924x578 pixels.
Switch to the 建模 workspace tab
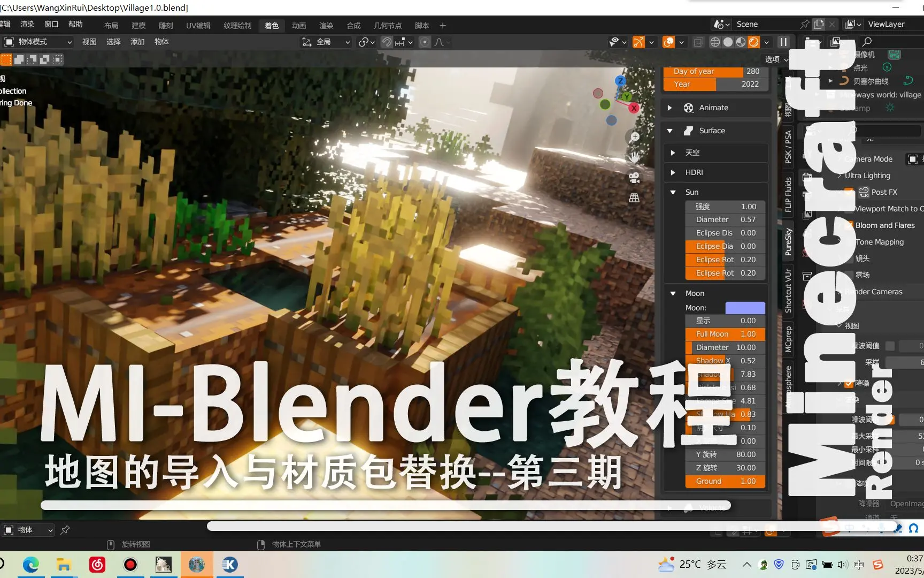point(138,25)
